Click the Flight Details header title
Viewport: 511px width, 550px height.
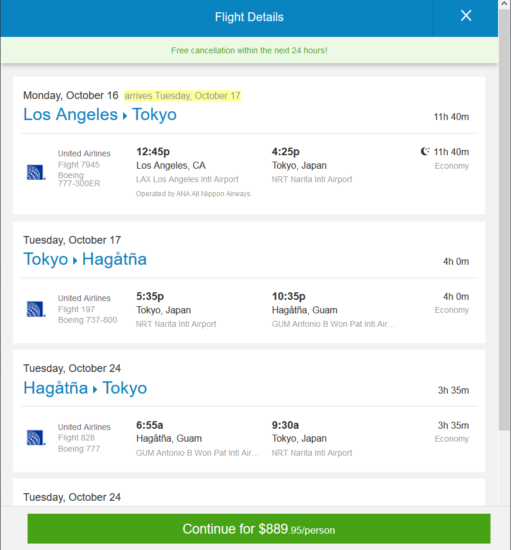point(249,17)
